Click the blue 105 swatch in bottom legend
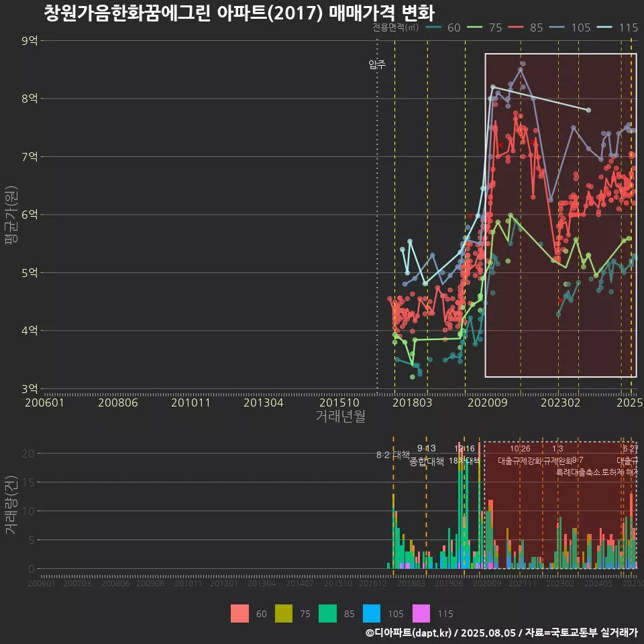The width and height of the screenshot is (644, 644). pos(372,614)
